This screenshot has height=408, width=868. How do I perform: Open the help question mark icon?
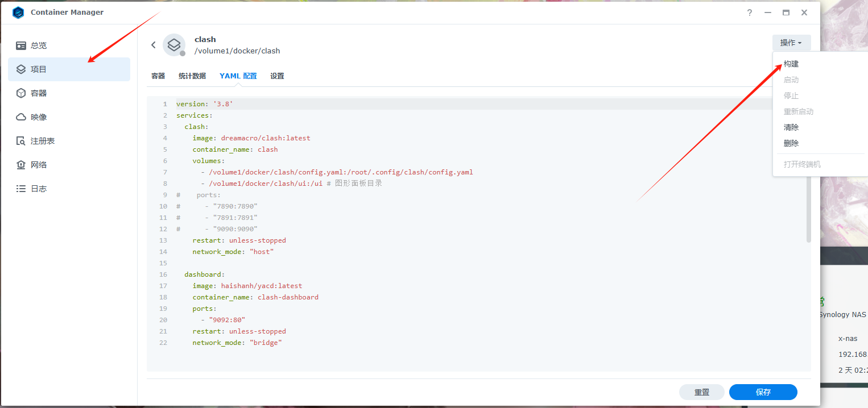click(750, 13)
